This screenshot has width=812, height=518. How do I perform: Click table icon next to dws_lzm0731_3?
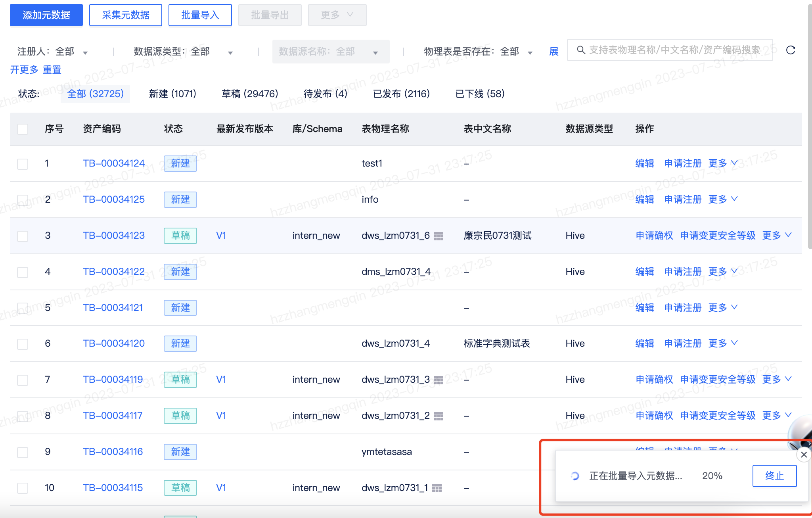pyautogui.click(x=438, y=380)
